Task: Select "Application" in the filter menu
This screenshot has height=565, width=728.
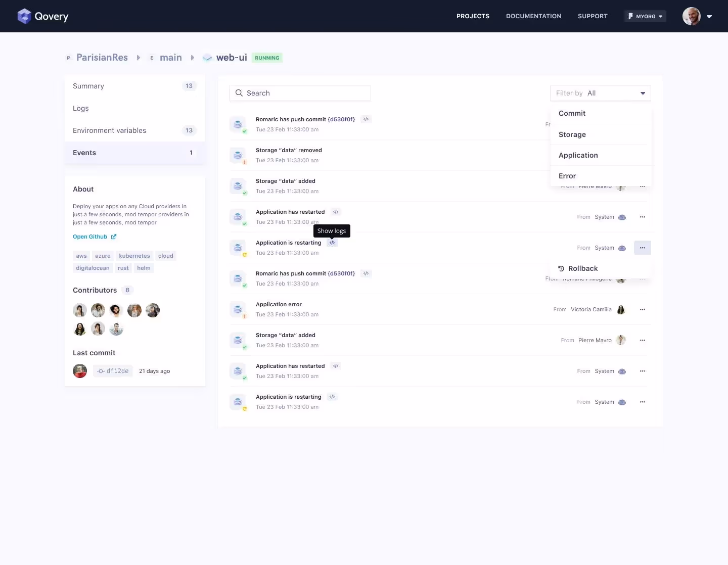Action: (578, 155)
